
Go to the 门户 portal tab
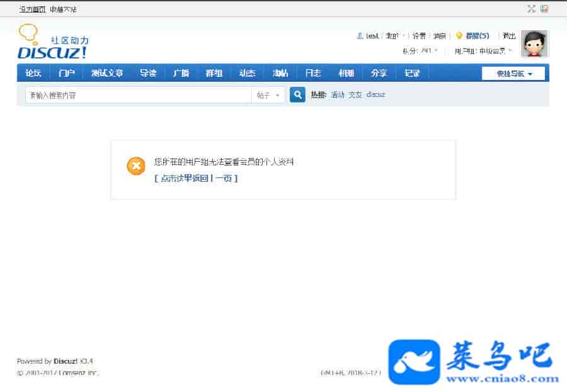pyautogui.click(x=66, y=73)
